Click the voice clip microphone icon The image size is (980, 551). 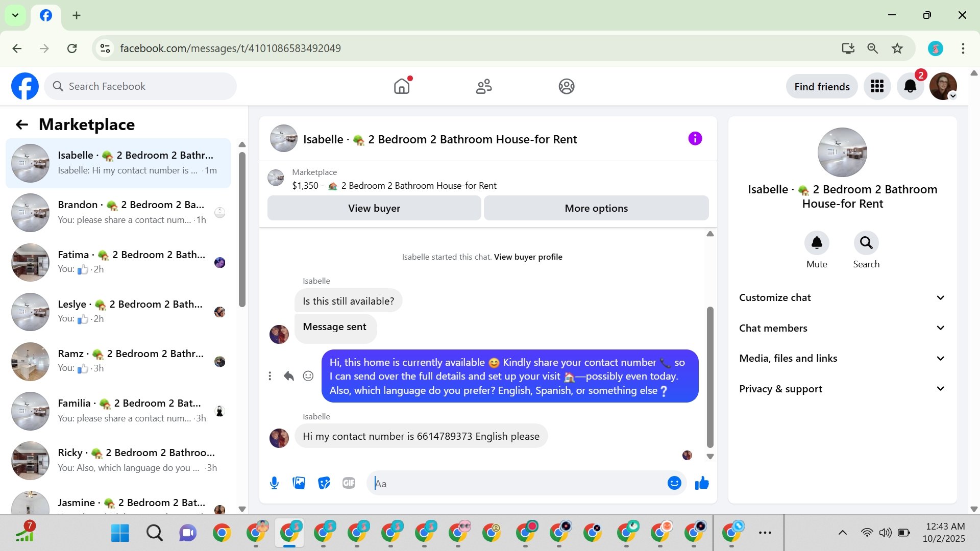coord(274,483)
